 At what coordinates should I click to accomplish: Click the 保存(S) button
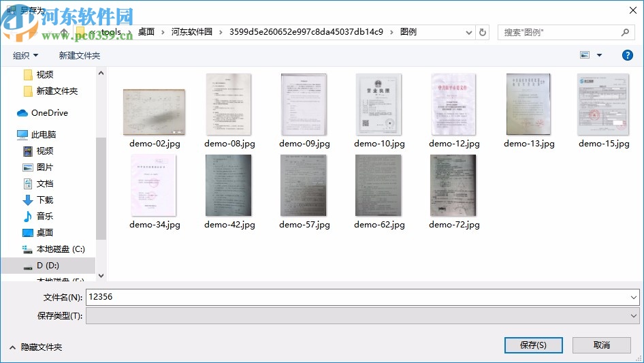pyautogui.click(x=533, y=345)
